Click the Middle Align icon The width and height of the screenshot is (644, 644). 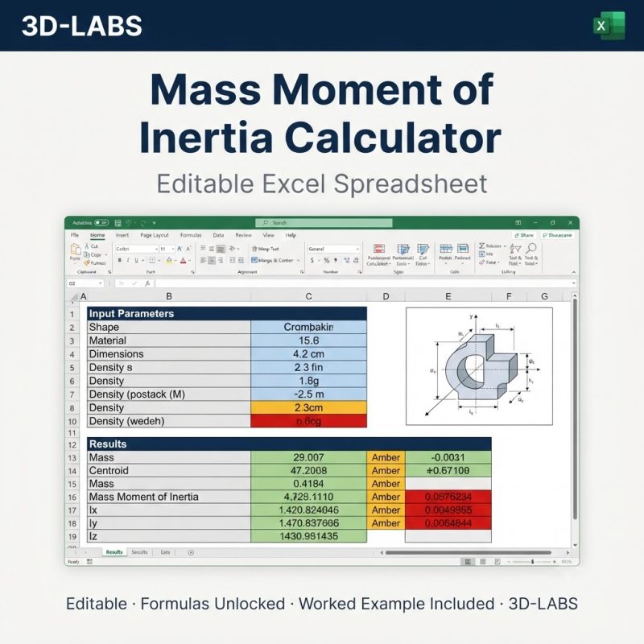click(212, 249)
